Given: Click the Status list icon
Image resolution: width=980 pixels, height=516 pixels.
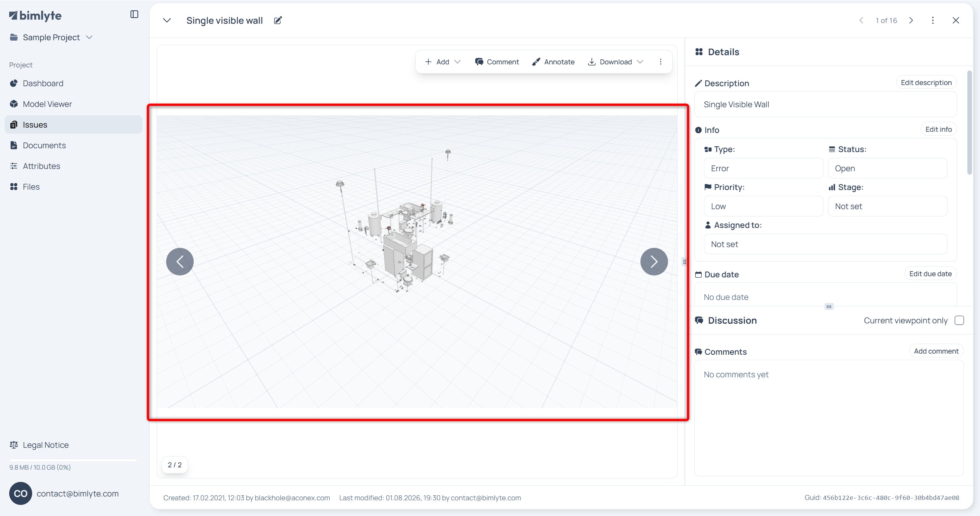Looking at the screenshot, I should pyautogui.click(x=832, y=149).
